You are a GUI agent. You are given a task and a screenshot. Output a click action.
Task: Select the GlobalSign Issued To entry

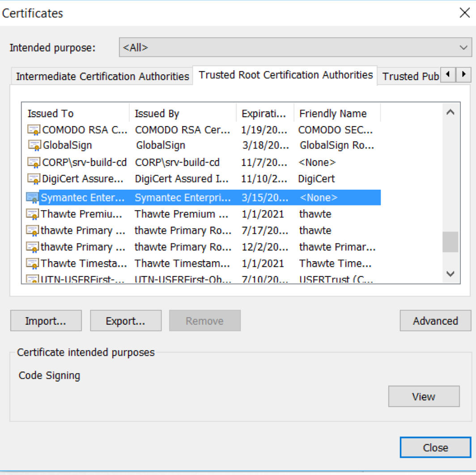[x=68, y=145]
